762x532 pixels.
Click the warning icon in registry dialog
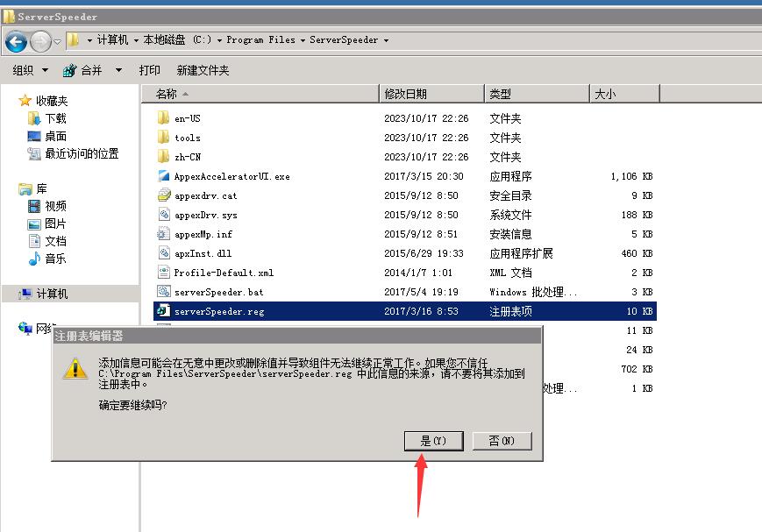pyautogui.click(x=75, y=368)
